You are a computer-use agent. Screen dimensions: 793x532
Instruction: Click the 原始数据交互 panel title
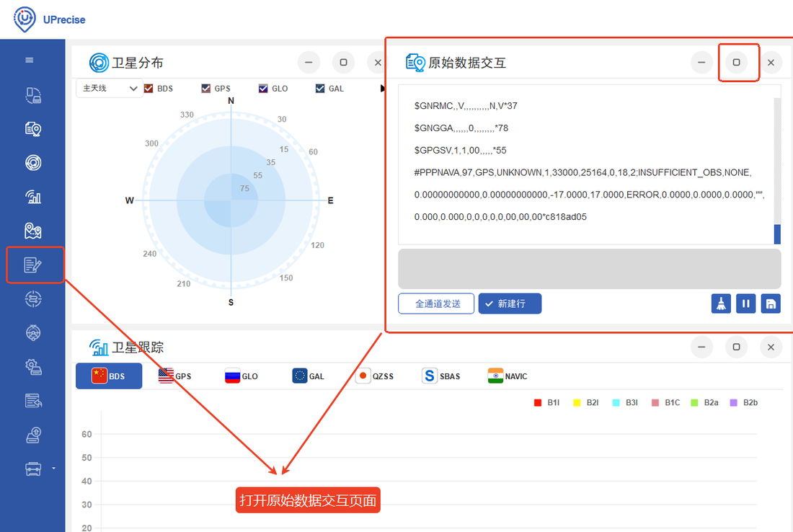[x=467, y=63]
